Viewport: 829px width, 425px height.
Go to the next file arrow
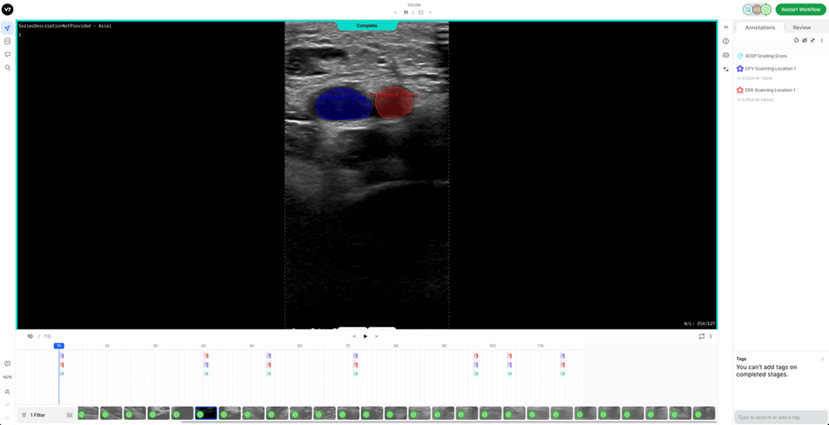430,12
